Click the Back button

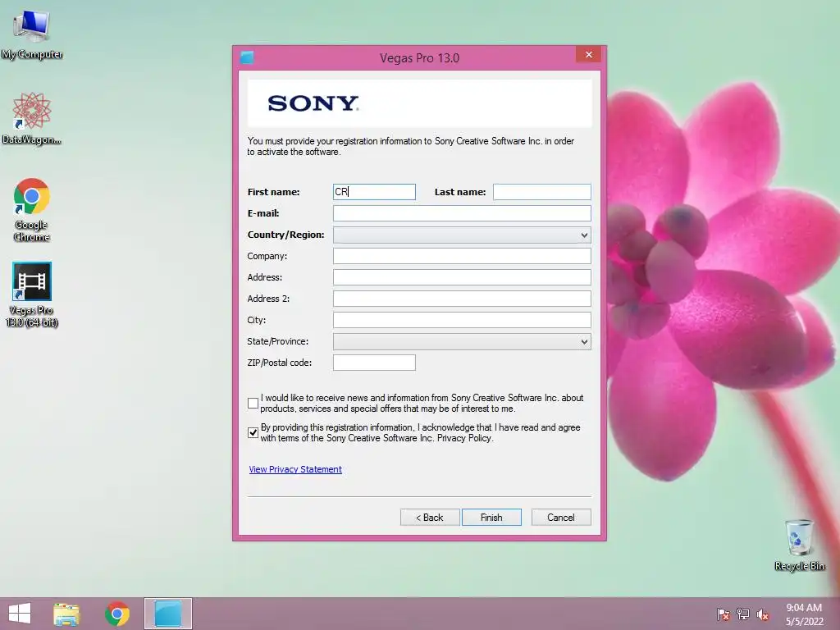coord(430,518)
